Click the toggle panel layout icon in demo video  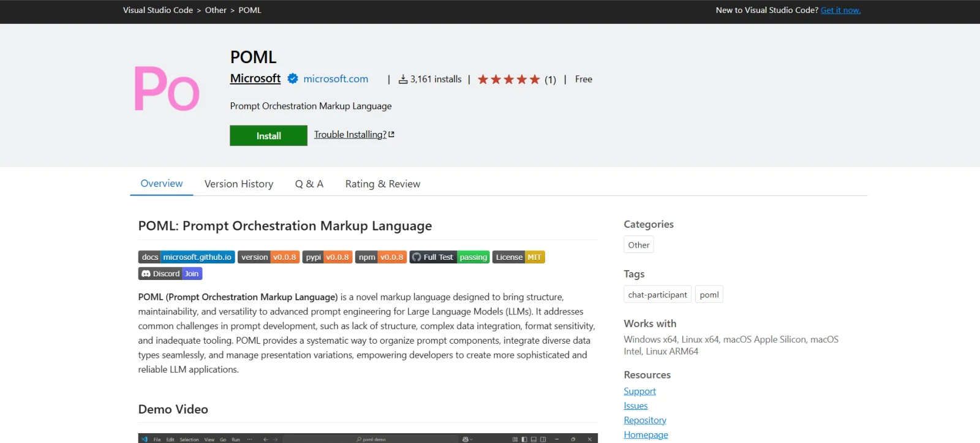(x=533, y=439)
